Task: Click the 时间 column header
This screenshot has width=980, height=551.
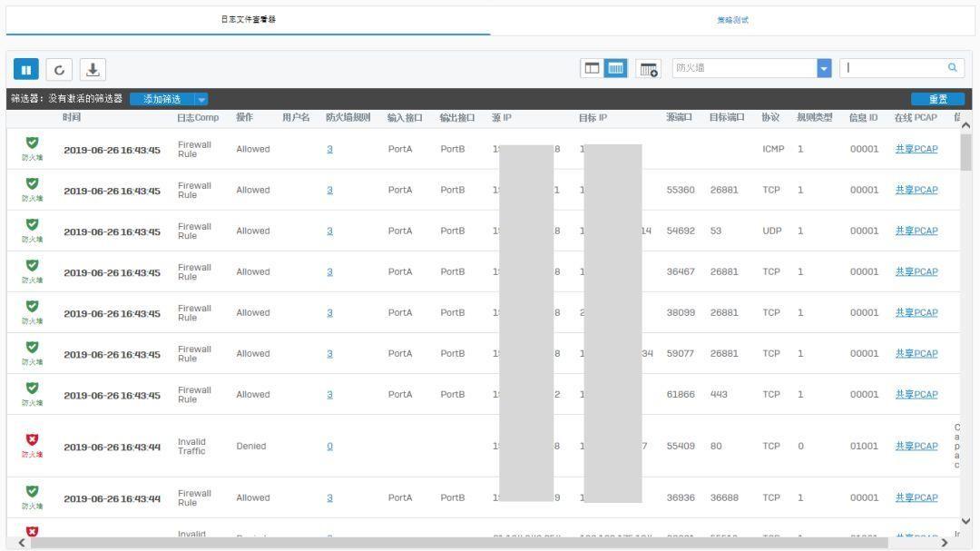Action: coord(72,117)
